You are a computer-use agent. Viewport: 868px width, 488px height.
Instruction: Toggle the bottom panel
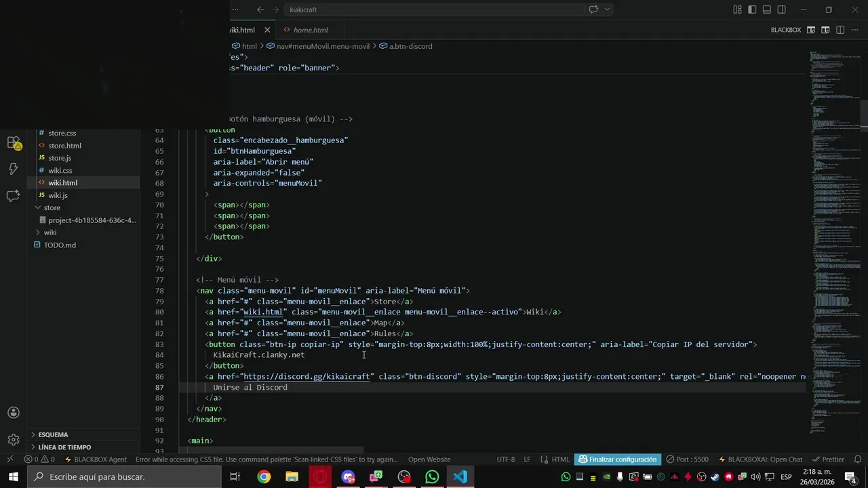pos(767,9)
